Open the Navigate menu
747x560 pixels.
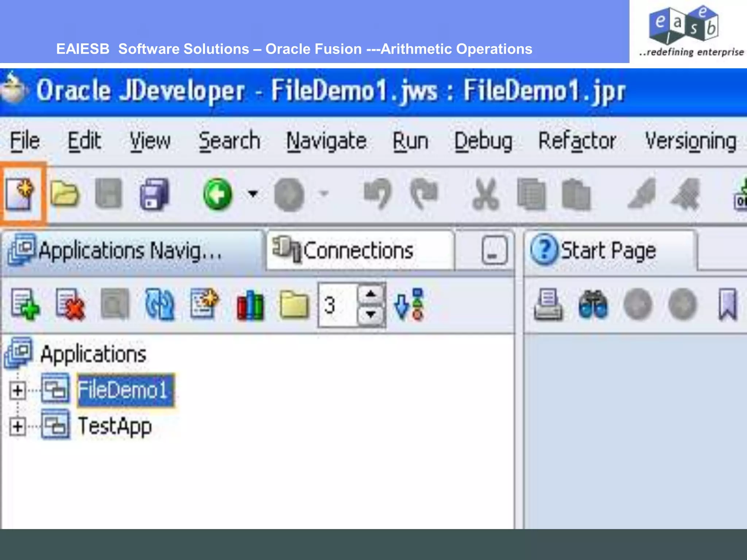[326, 141]
